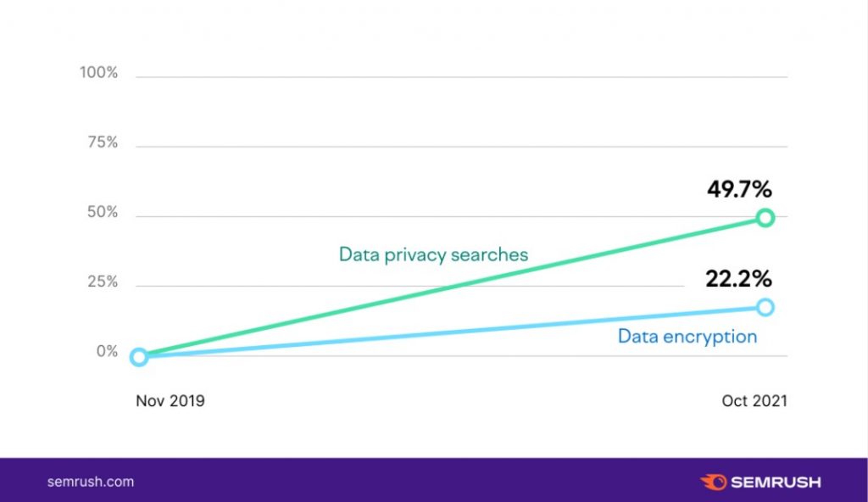Select the "Data encryption" series label
The height and width of the screenshot is (502, 868).
[687, 336]
